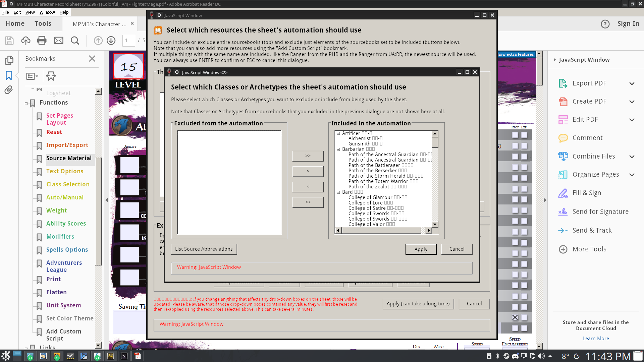Expand Export PDF chevron
The height and width of the screenshot is (362, 644).
(632, 83)
